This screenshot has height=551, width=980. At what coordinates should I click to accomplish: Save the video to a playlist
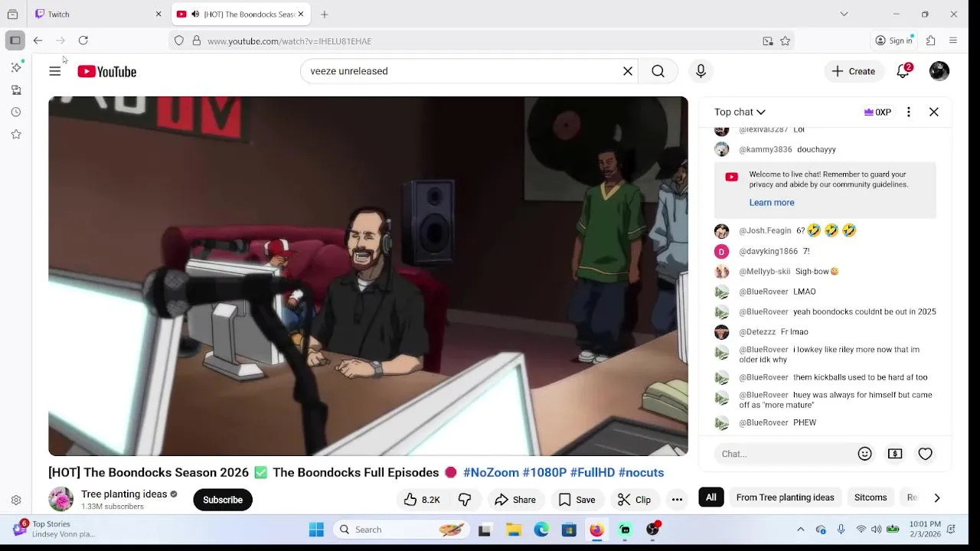tap(577, 500)
